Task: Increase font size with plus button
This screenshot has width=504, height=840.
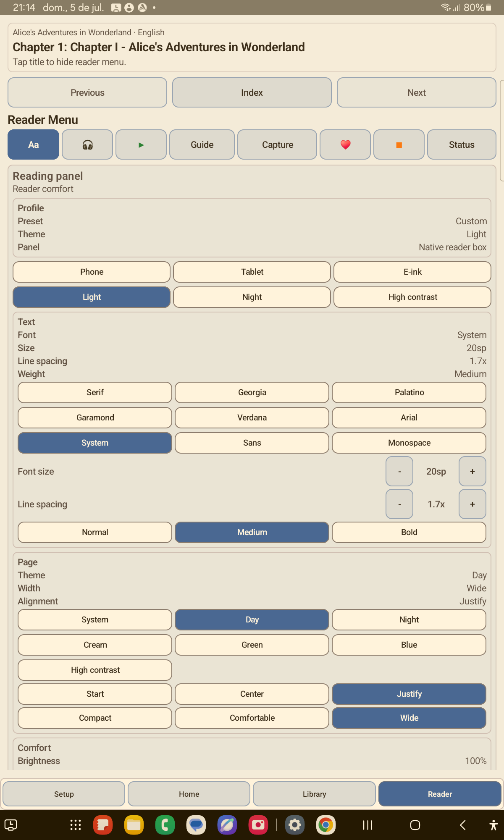Action: click(x=472, y=471)
